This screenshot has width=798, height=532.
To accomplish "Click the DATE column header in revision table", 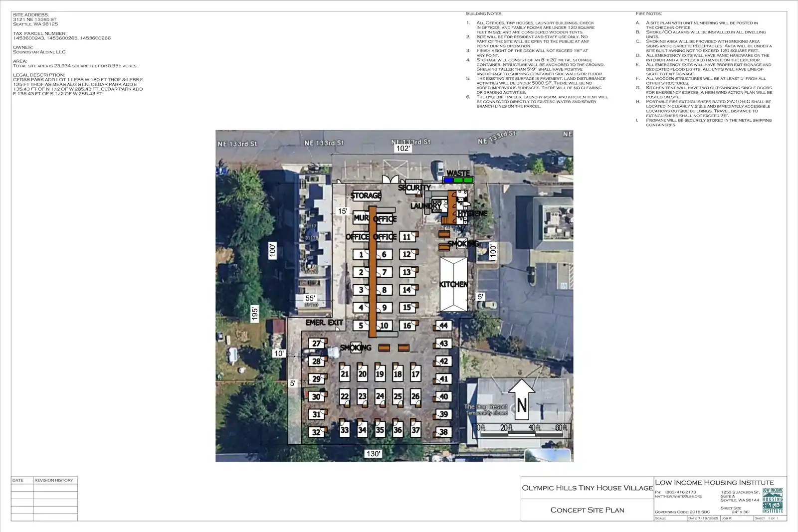I will (x=18, y=480).
